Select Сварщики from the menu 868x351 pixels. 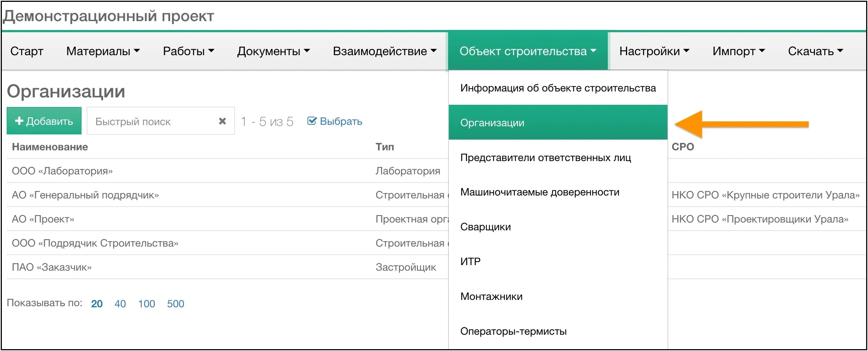click(x=486, y=227)
